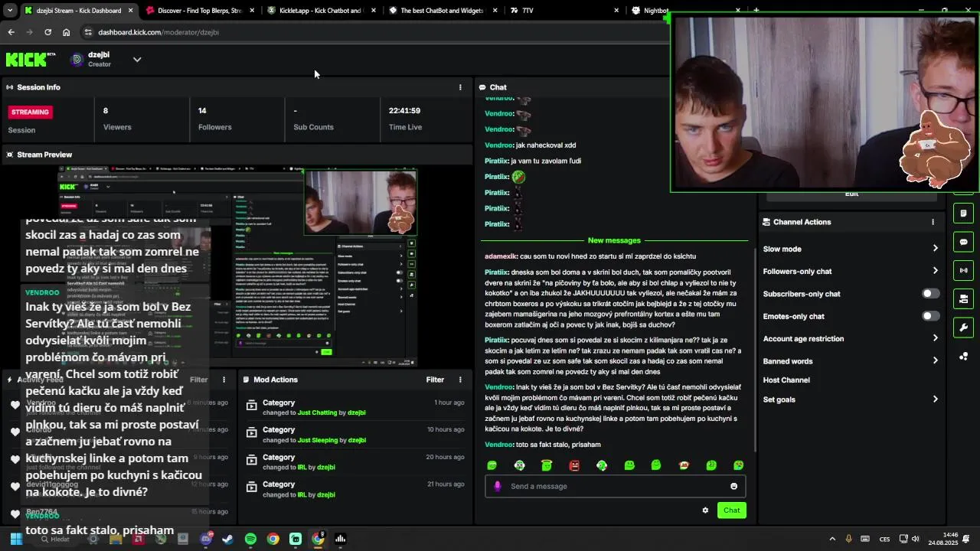Reload the page with browser refresh icon

[47, 32]
